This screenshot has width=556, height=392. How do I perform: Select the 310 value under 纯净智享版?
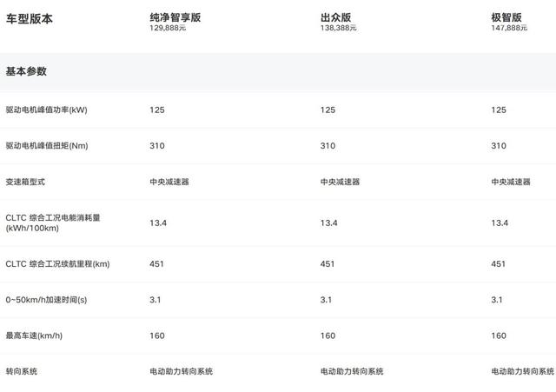157,146
